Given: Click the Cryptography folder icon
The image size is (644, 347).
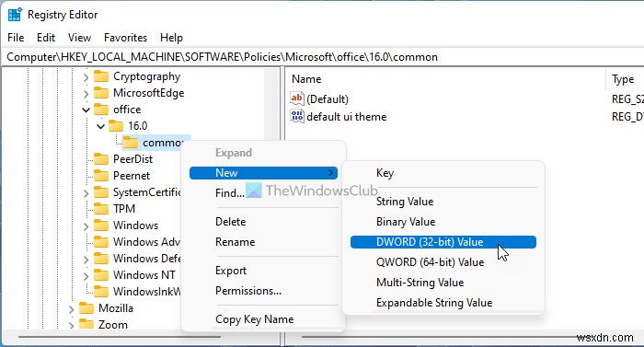Looking at the screenshot, I should [101, 76].
